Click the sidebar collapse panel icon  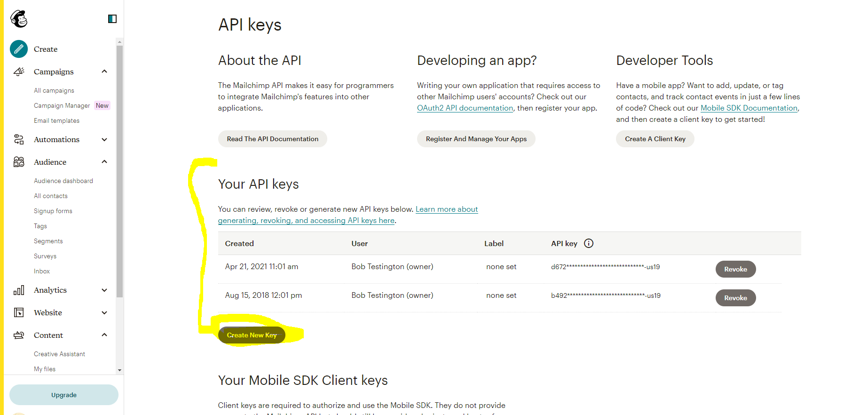pyautogui.click(x=112, y=19)
